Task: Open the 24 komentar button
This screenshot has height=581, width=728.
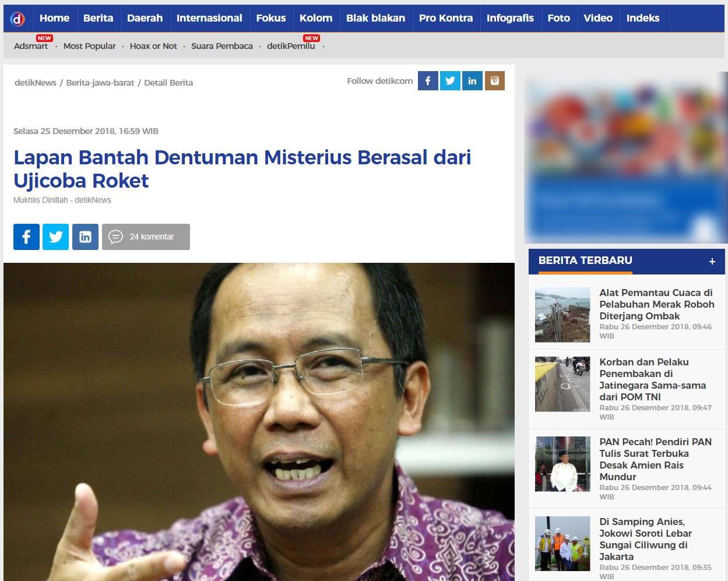Action: coord(146,237)
